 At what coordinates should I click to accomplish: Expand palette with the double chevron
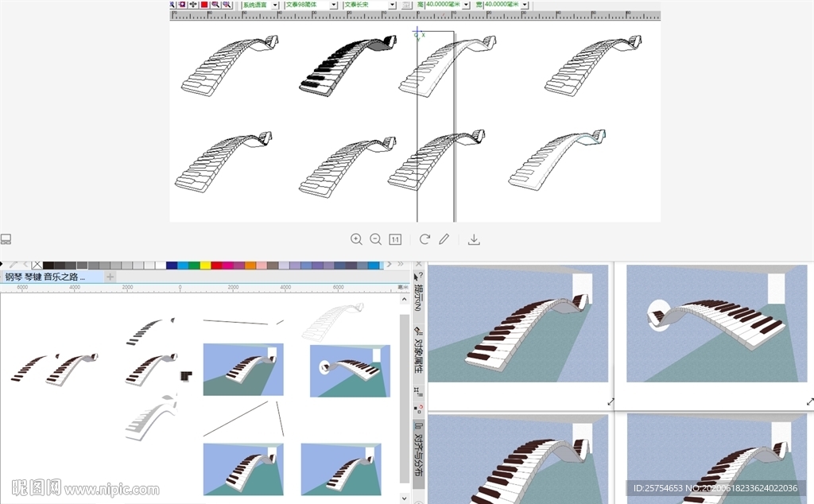401,264
